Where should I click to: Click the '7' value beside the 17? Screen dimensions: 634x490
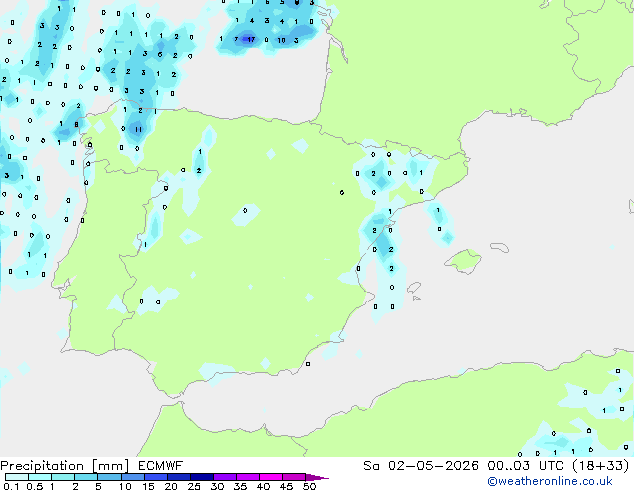pyautogui.click(x=236, y=39)
